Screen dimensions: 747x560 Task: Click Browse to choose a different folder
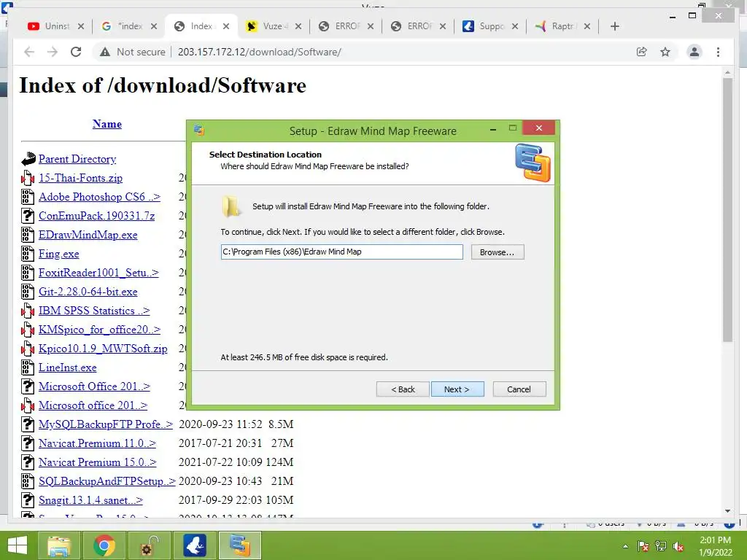tap(498, 252)
